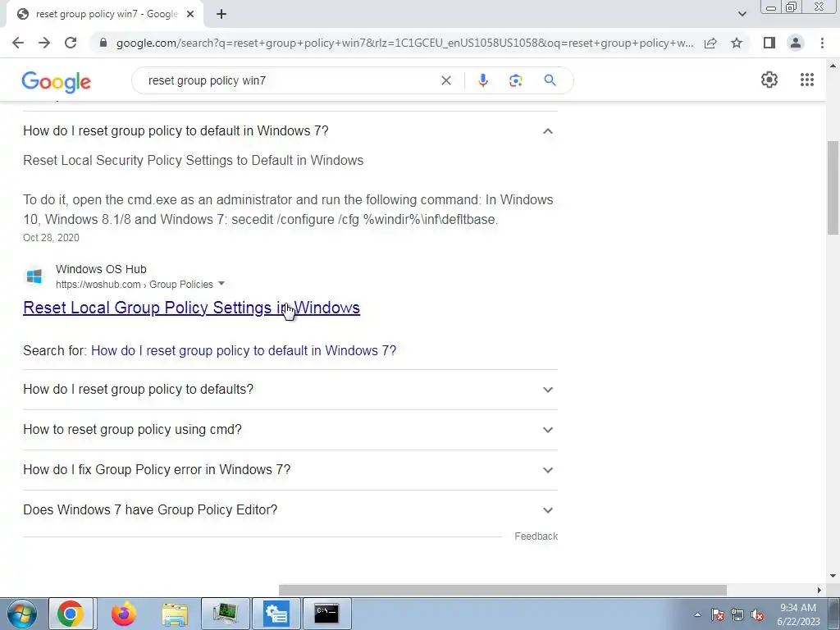Open Google quick settings gear

click(769, 80)
